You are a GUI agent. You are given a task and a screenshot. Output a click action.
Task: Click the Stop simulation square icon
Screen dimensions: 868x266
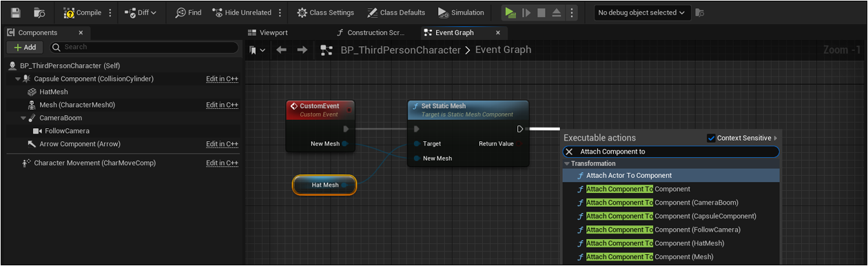click(541, 12)
